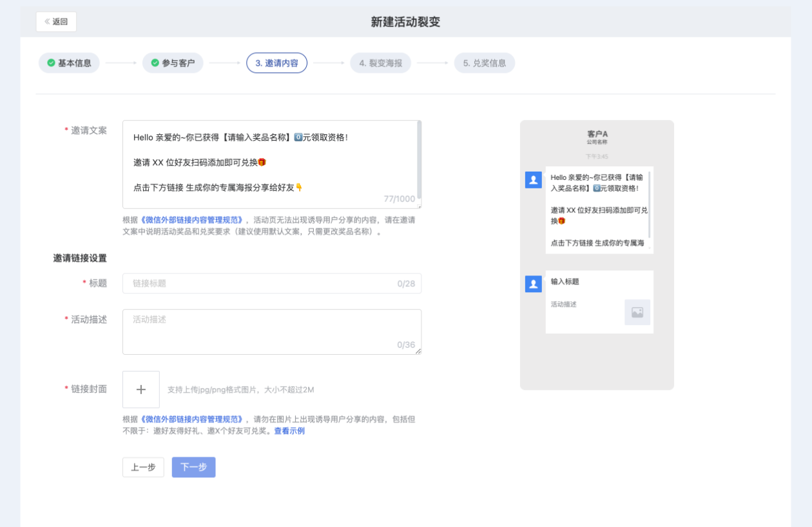Screen dimensions: 812x527
Task: Select step 3. 邀请内容
Action: (276, 63)
